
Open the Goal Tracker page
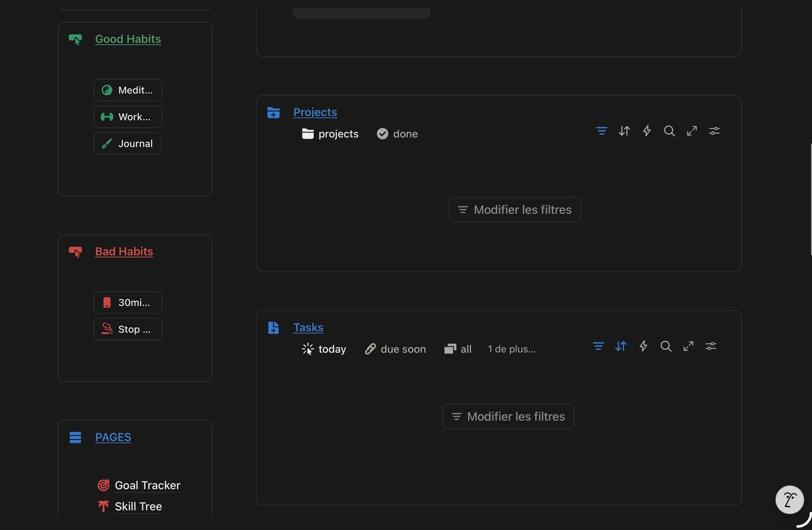(147, 485)
